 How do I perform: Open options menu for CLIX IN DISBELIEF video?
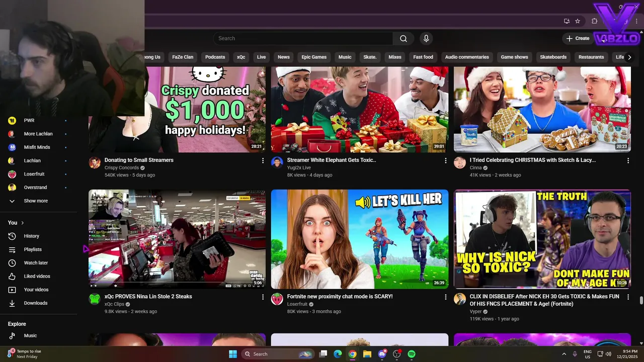[x=628, y=297]
